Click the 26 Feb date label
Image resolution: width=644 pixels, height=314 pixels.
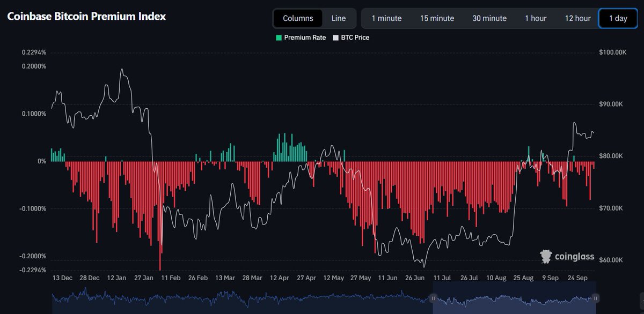[198, 278]
